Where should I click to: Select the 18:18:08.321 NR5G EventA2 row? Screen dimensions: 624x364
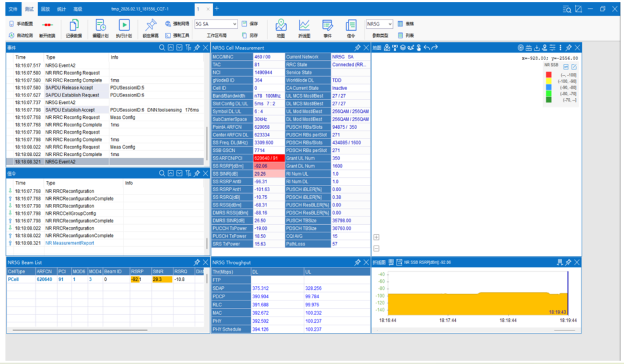click(106, 162)
